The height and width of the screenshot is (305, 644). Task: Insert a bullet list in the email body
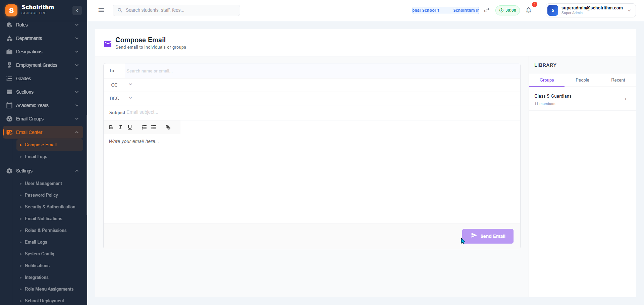tap(154, 127)
